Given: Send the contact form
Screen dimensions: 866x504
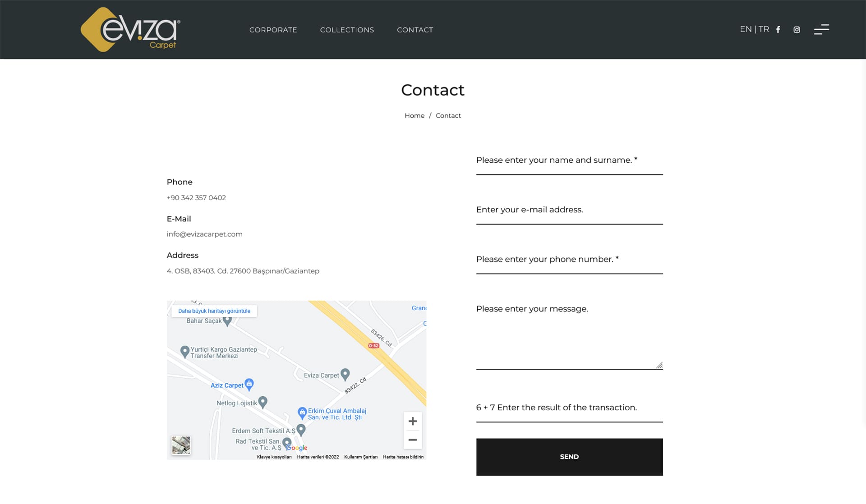Looking at the screenshot, I should [x=569, y=457].
